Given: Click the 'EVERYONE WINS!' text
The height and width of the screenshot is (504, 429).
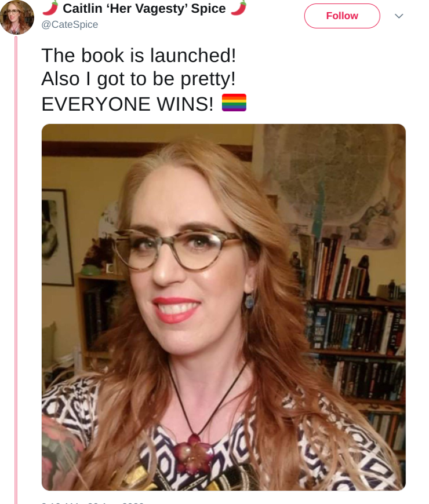Looking at the screenshot, I should 128,104.
